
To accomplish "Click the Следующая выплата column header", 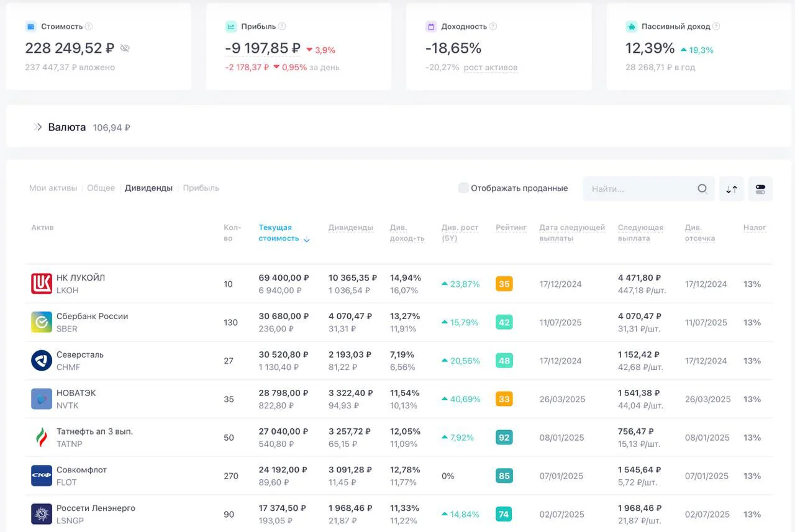I will coord(640,233).
